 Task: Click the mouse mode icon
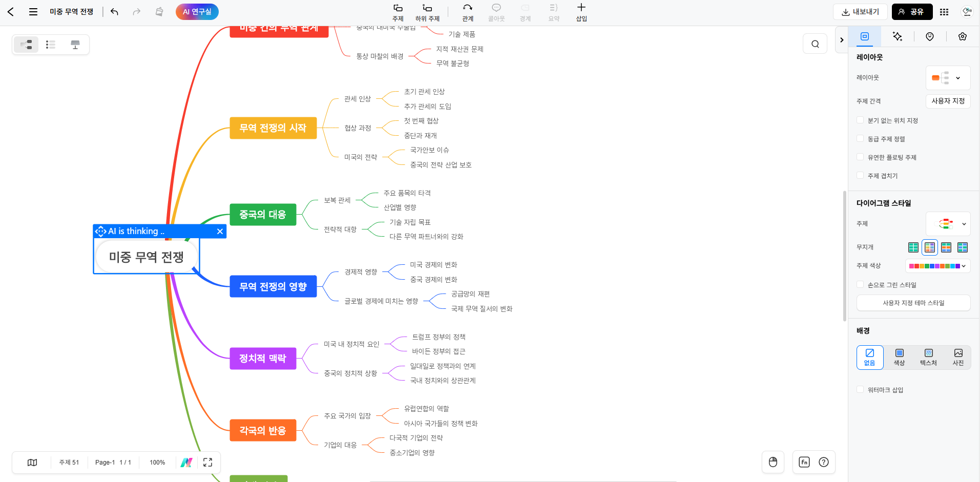point(773,462)
